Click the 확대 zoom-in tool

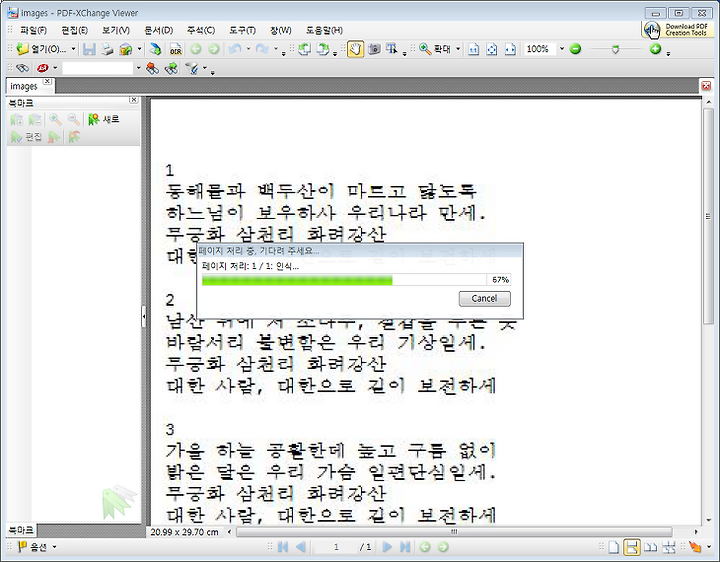tap(435, 49)
